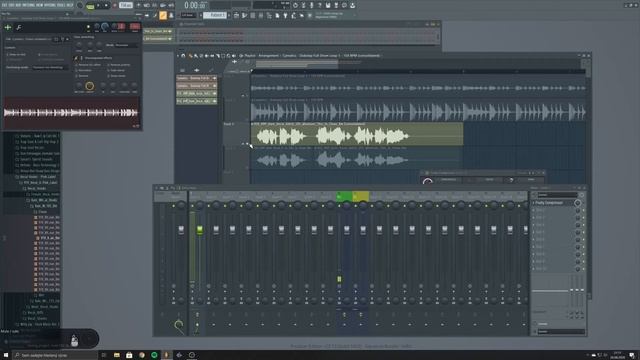
Task: Click the red mixer track selector in sampler
Action: coord(135,27)
